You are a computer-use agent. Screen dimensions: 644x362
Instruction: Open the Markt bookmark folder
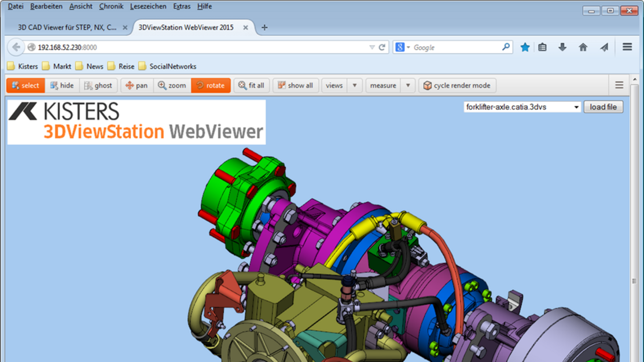[57, 66]
